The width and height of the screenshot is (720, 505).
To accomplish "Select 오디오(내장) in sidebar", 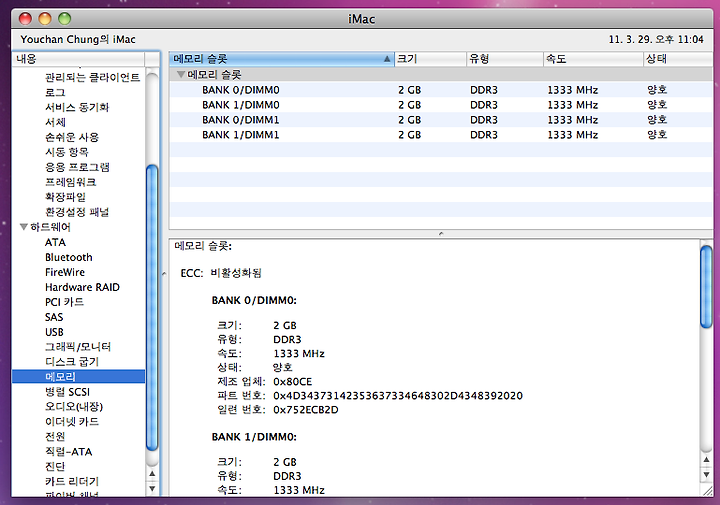I will (x=74, y=407).
